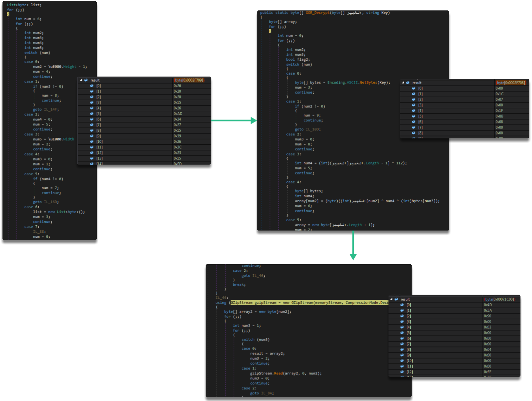Click the GetBytes method call
This screenshot has width=532, height=401.
pos(368,83)
